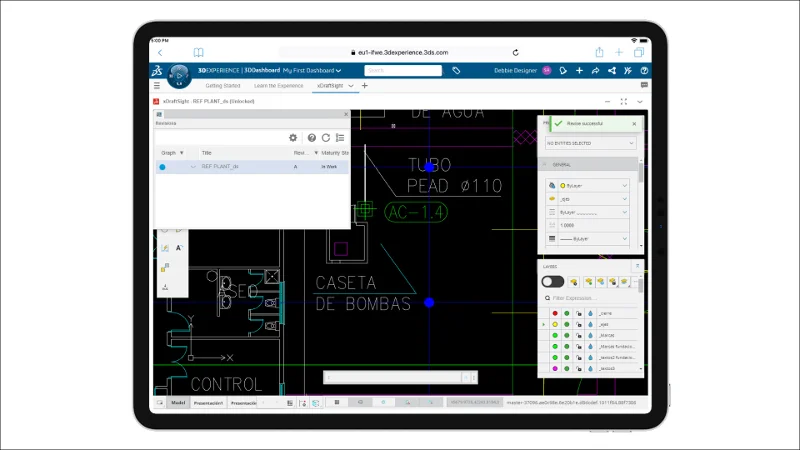The width and height of the screenshot is (800, 450).
Task: Open the chat icon on tab bar
Action: click(x=644, y=85)
